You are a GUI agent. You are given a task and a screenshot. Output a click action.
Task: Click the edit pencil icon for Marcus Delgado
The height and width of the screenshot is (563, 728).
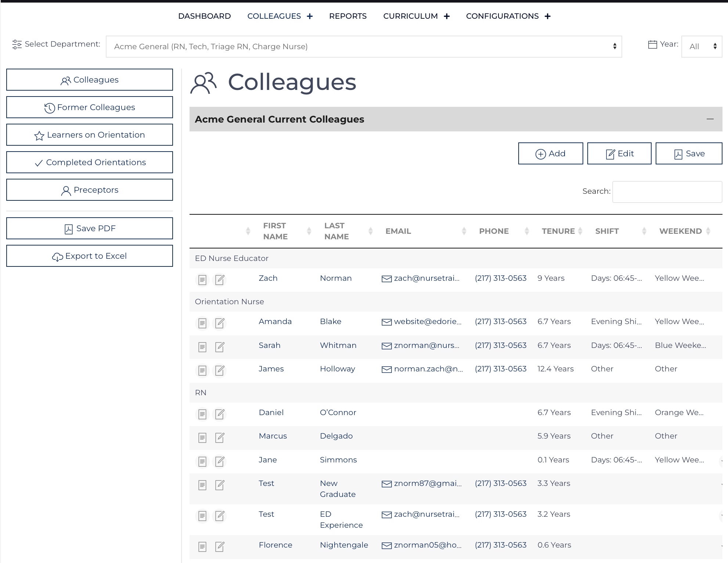[220, 437]
